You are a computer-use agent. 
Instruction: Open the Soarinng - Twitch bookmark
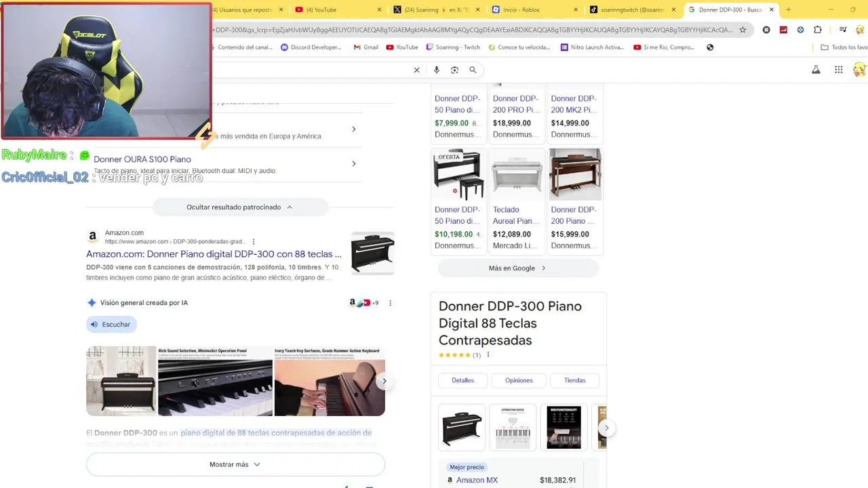pyautogui.click(x=453, y=47)
